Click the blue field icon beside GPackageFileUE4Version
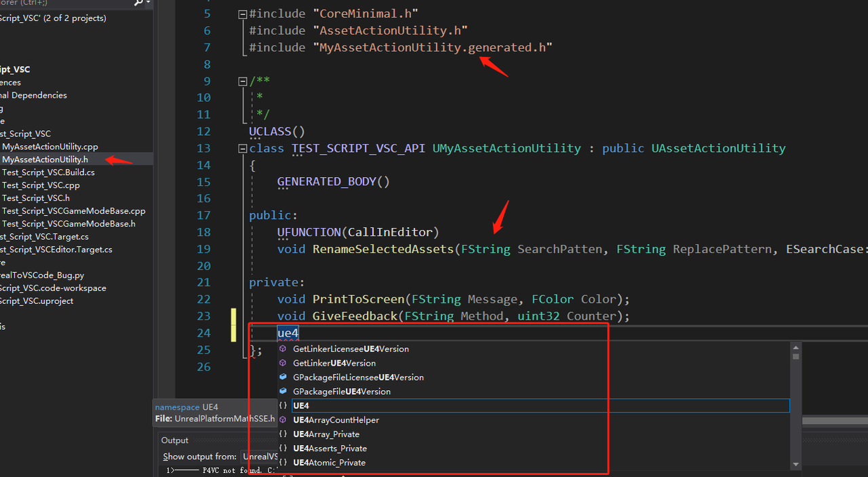This screenshot has width=868, height=477. pos(283,392)
